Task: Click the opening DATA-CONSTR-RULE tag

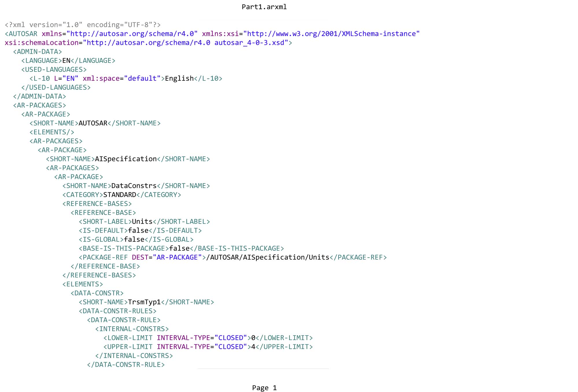Action: tap(124, 321)
